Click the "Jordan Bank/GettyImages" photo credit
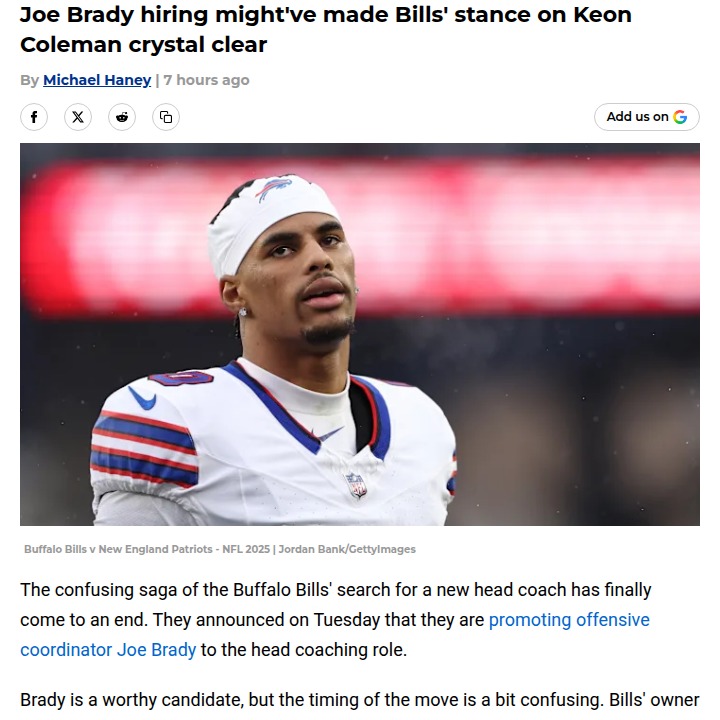 [x=348, y=549]
